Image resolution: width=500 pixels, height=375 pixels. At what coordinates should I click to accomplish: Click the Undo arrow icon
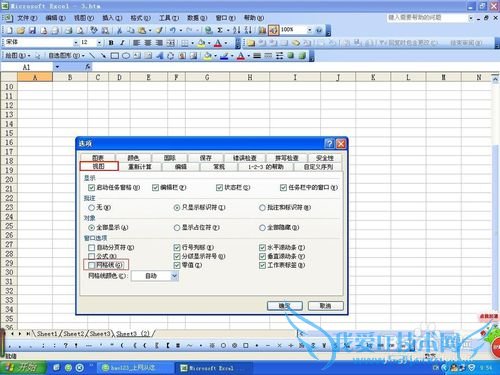pyautogui.click(x=172, y=30)
